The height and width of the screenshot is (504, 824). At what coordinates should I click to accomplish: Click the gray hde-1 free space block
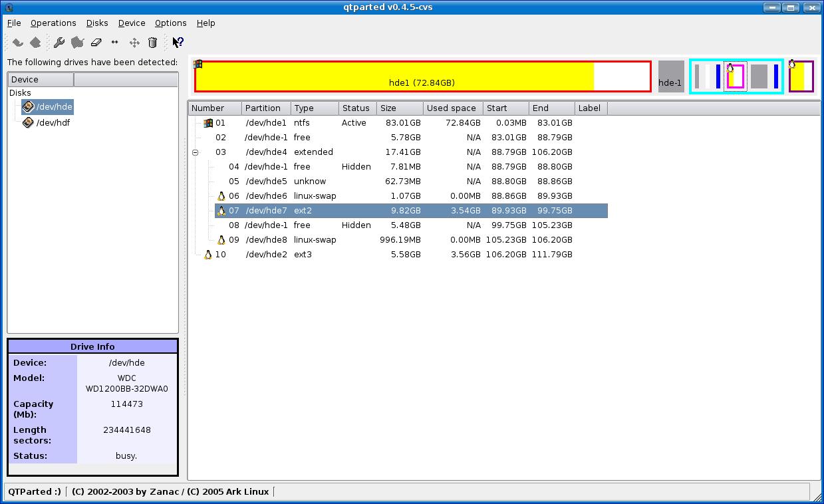coord(670,76)
